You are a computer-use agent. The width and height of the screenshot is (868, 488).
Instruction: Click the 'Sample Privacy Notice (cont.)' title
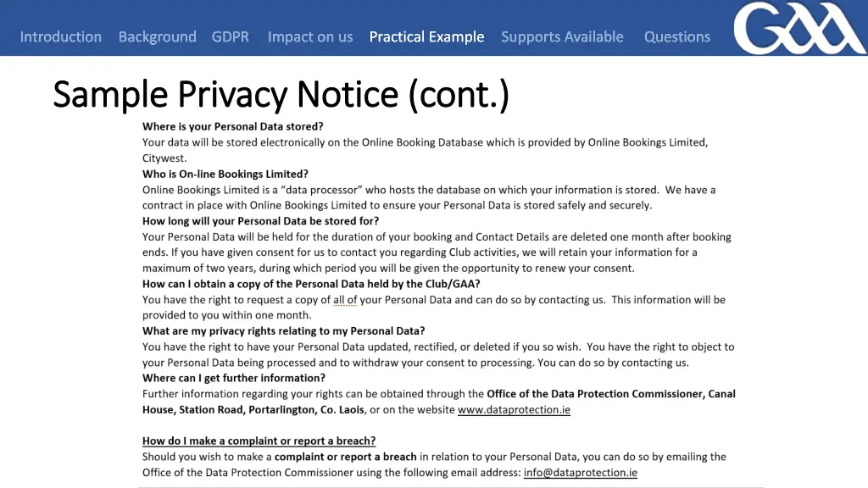tap(281, 94)
